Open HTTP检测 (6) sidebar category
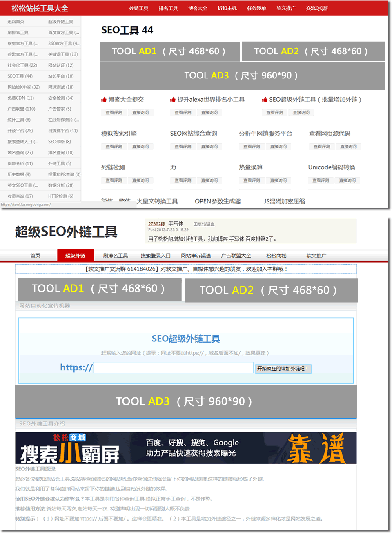 [x=61, y=196]
